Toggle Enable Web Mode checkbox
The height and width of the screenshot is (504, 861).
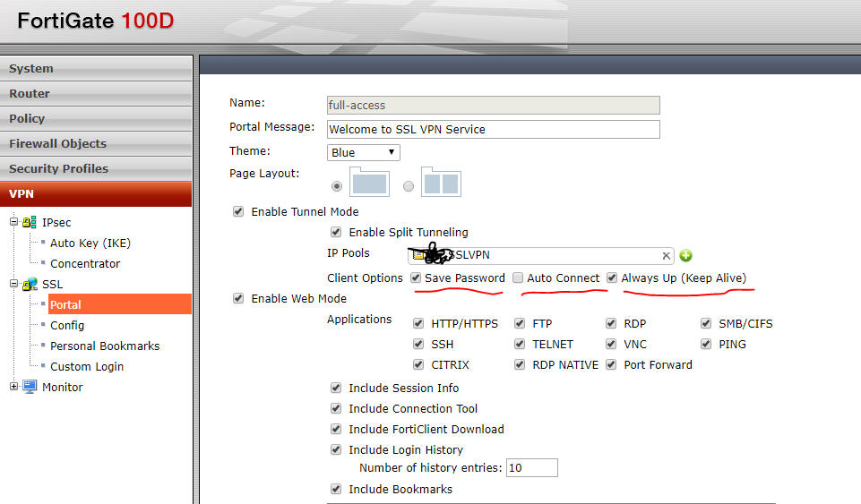click(238, 298)
